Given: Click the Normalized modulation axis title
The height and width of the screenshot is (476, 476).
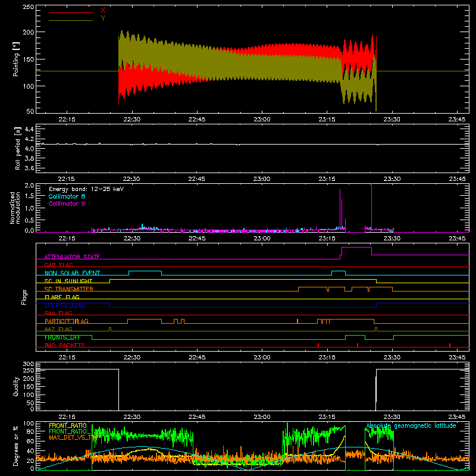Looking at the screenshot, I should tap(15, 208).
